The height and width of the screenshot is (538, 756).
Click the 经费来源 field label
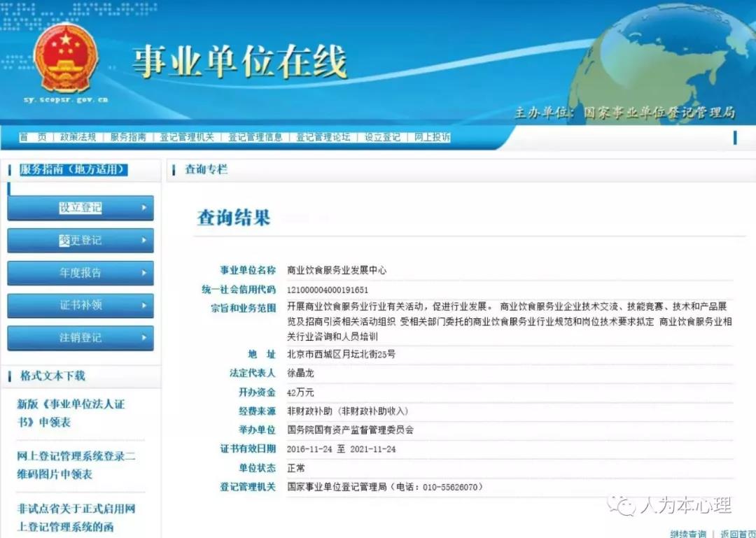click(257, 411)
